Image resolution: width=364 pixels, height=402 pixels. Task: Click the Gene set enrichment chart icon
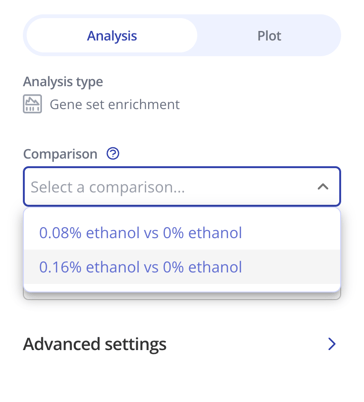pyautogui.click(x=32, y=104)
